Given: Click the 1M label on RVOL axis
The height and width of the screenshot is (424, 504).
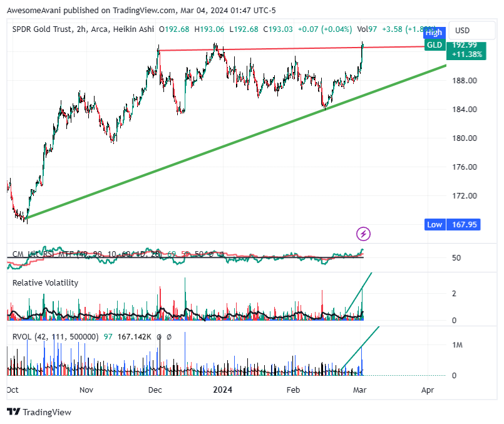Looking at the screenshot, I should point(457,345).
